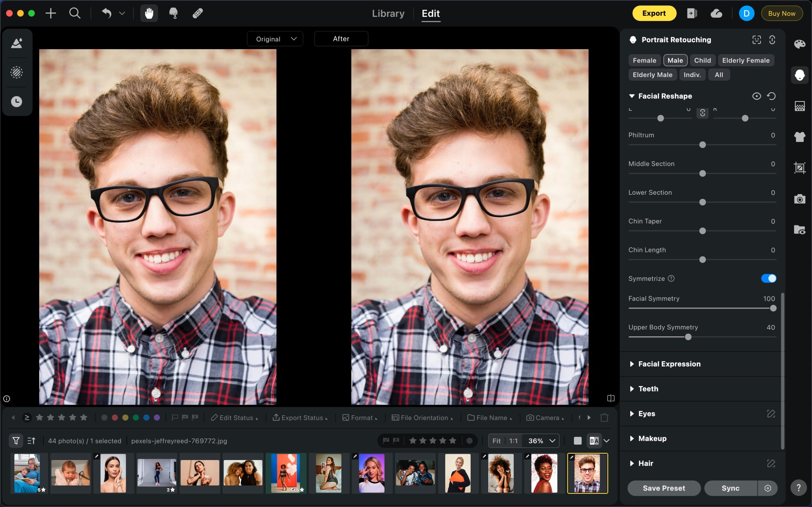
Task: Click the yellow Export button
Action: [x=654, y=13]
